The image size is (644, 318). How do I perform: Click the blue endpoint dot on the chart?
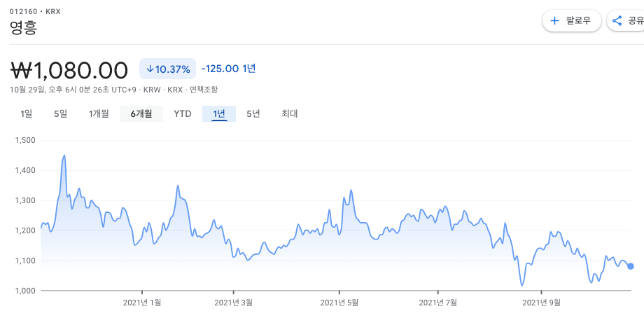click(x=631, y=266)
